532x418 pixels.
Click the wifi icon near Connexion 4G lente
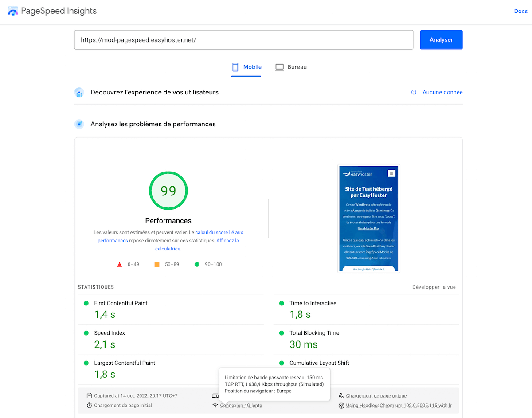coord(215,405)
